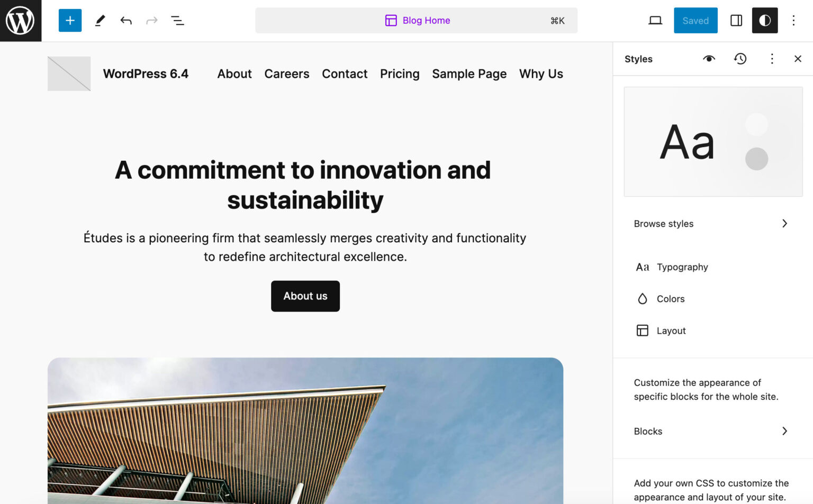Viewport: 813px width, 504px height.
Task: Open the Blog Home command bar
Action: 417,20
